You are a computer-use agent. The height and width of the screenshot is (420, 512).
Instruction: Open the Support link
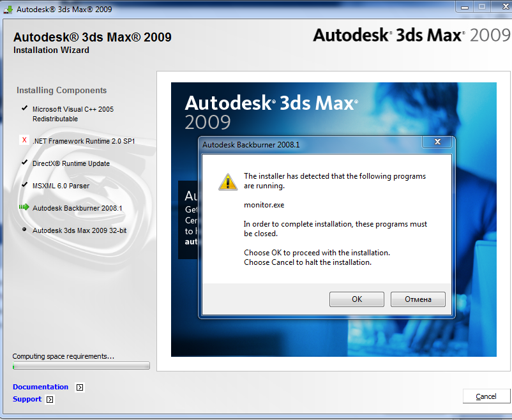[27, 399]
